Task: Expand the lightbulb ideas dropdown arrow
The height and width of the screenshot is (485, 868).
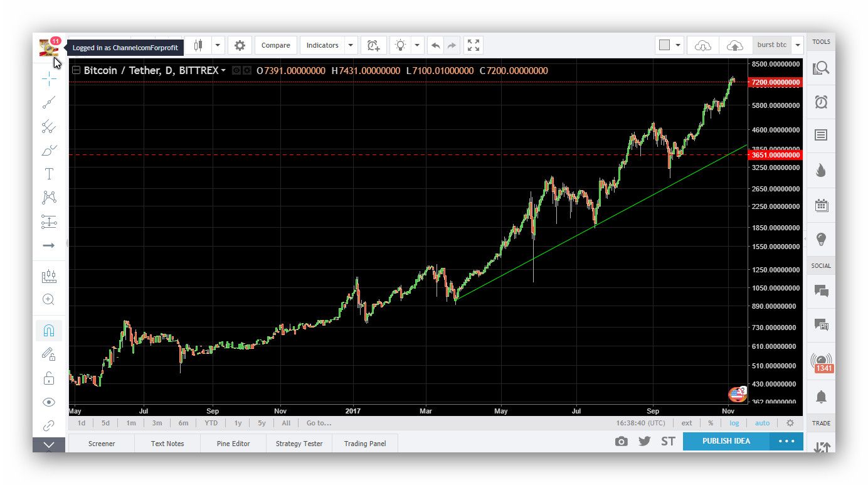Action: (x=417, y=45)
